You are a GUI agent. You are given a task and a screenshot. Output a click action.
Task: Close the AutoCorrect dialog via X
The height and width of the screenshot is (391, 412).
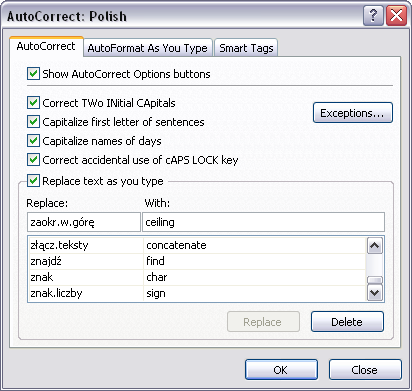click(396, 15)
